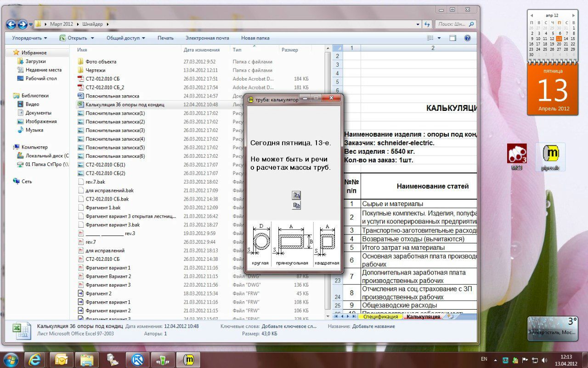Image resolution: width=588 pixels, height=368 pixels.
Task: Open the pipecalc desktop shortcut icon
Action: coord(550,157)
